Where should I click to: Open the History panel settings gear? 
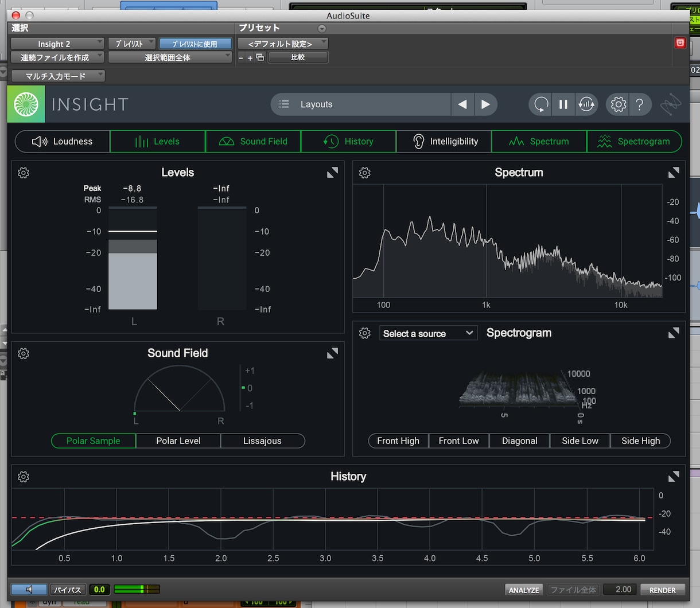click(24, 477)
